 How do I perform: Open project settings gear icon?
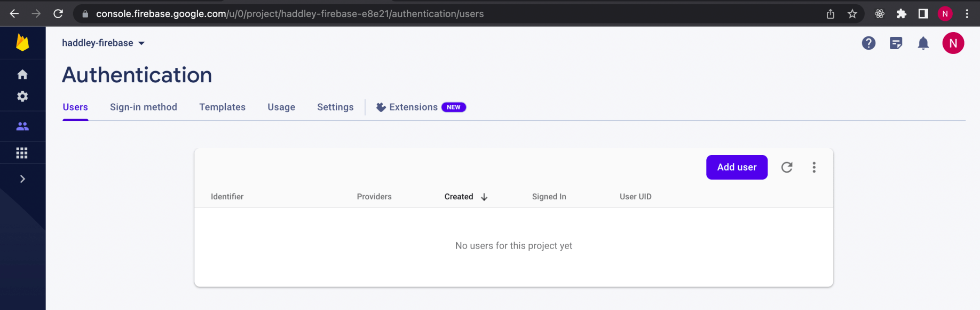(x=22, y=96)
